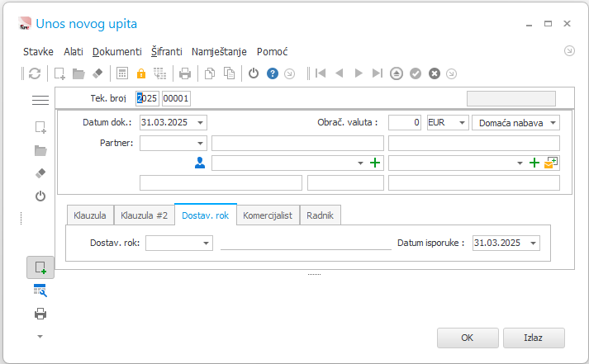Click the OK button
The height and width of the screenshot is (364, 589).
pyautogui.click(x=468, y=338)
